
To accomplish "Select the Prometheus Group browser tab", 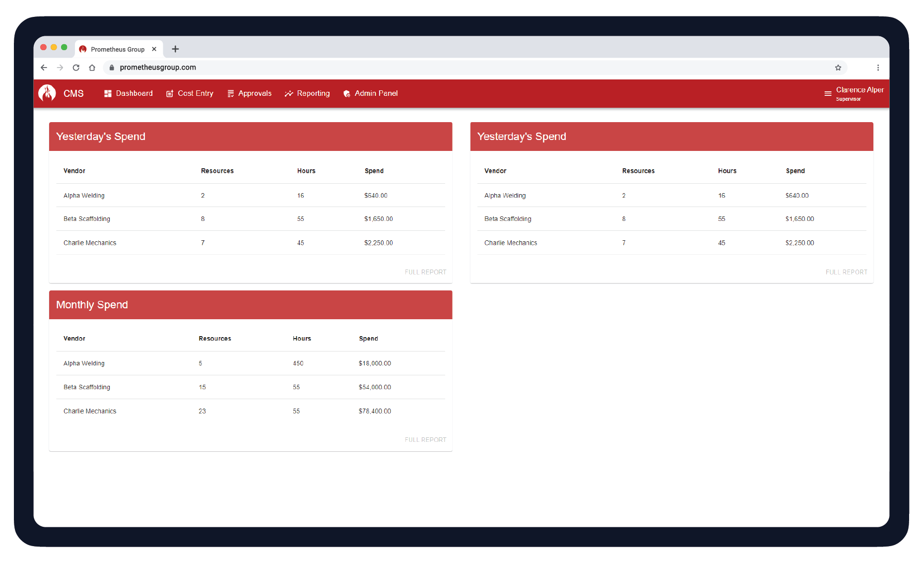I will tap(118, 49).
